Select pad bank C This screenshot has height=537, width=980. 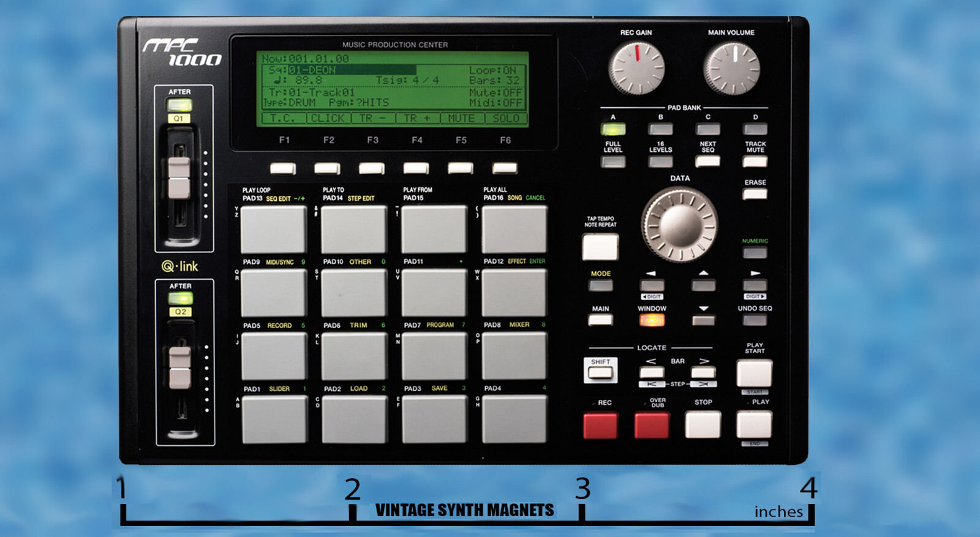pos(707,129)
